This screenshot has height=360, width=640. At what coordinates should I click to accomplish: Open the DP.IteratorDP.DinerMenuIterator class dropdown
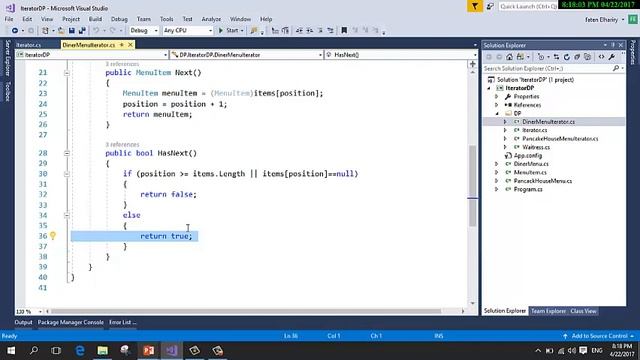point(247,55)
